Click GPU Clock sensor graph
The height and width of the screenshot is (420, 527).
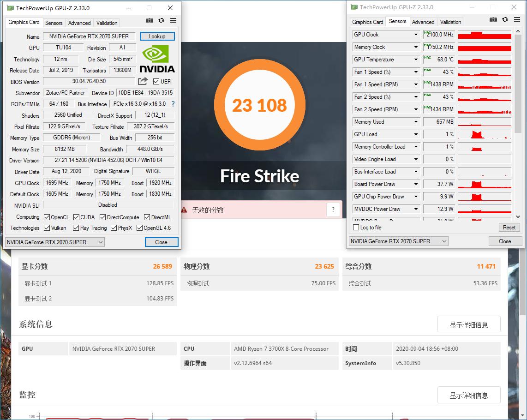485,35
